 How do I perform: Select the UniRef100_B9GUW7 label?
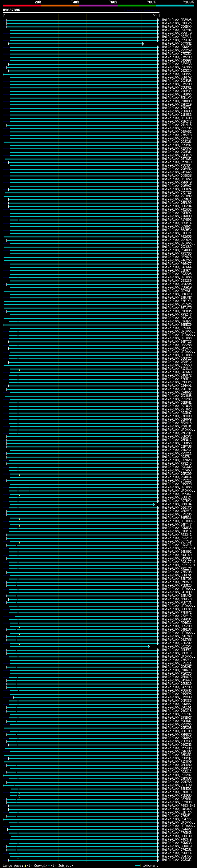pyautogui.click(x=176, y=721)
